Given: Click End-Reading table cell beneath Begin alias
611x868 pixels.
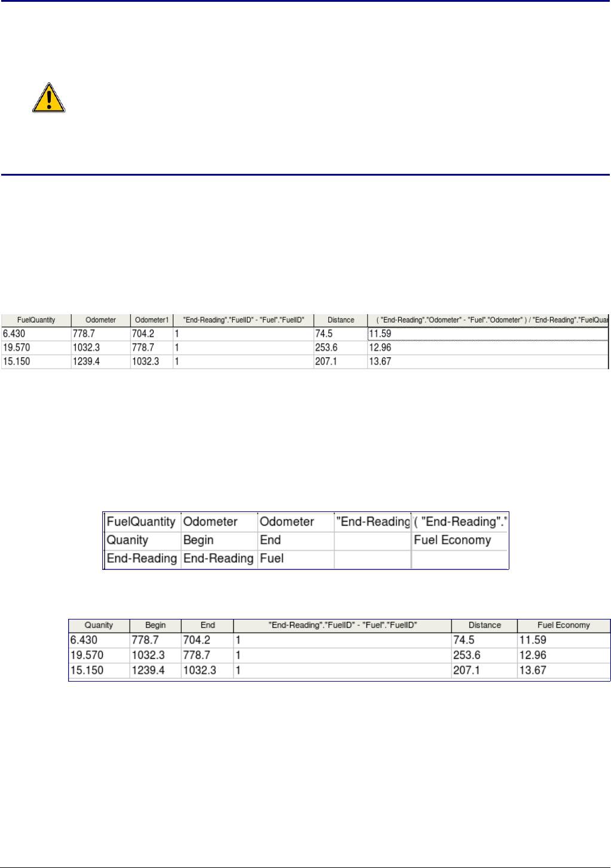Looking at the screenshot, I should [219, 559].
